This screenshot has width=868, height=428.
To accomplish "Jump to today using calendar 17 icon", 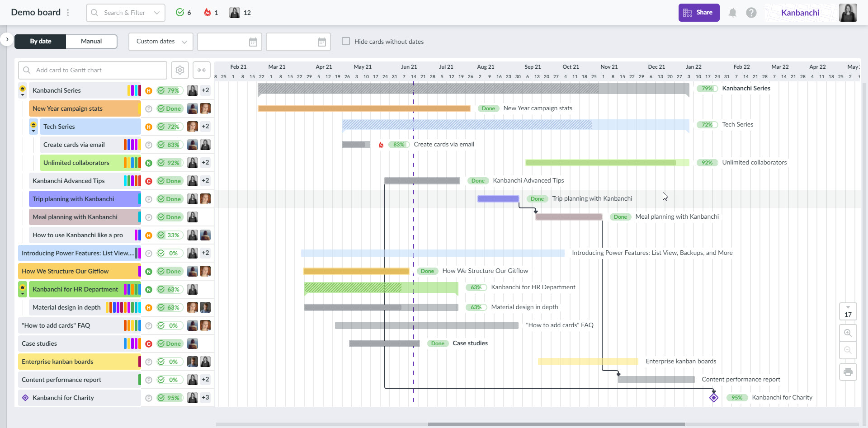I will point(848,311).
